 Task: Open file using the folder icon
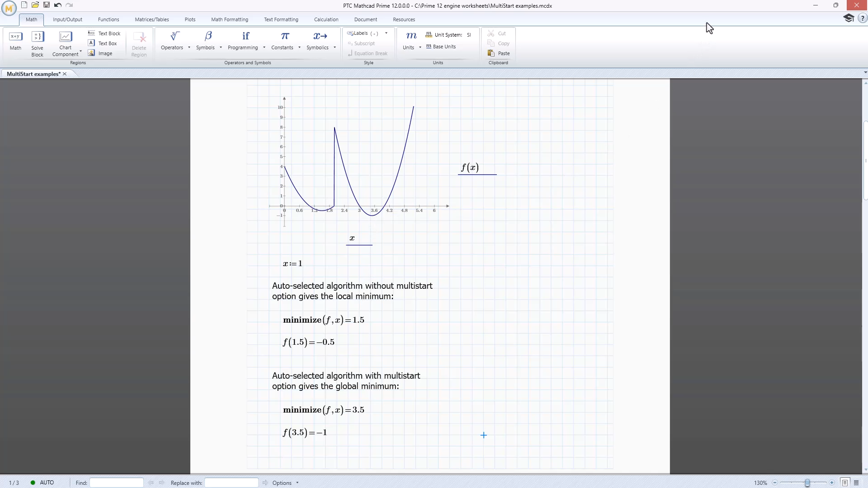click(35, 5)
